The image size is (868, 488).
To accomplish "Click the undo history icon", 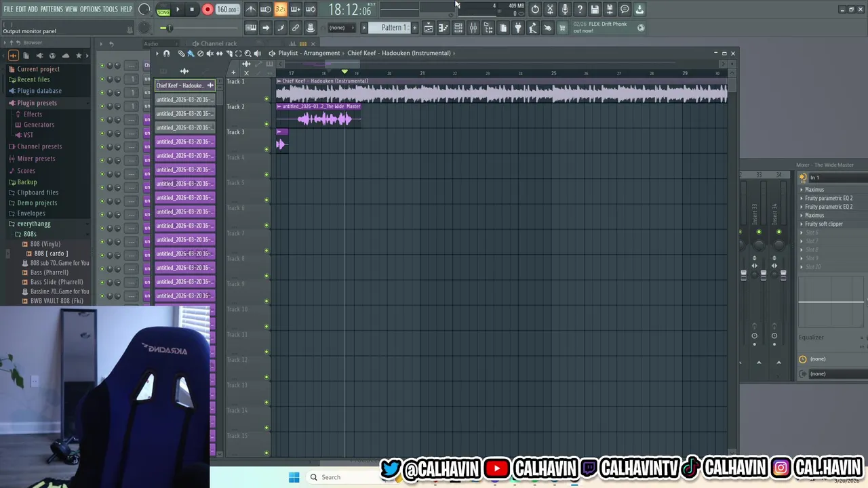I will point(535,9).
